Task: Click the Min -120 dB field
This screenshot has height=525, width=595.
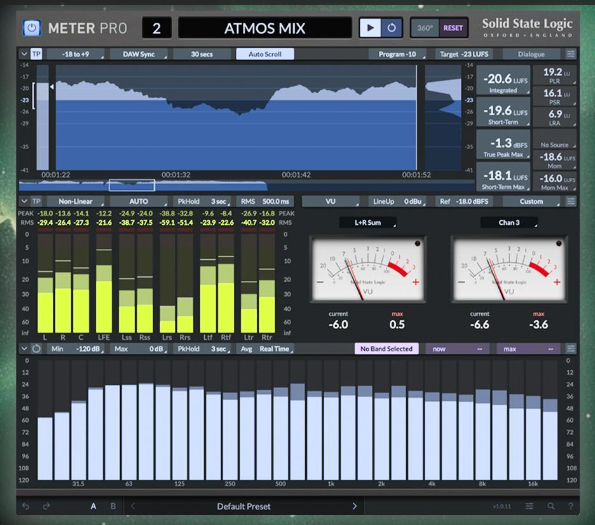Action: coord(76,349)
